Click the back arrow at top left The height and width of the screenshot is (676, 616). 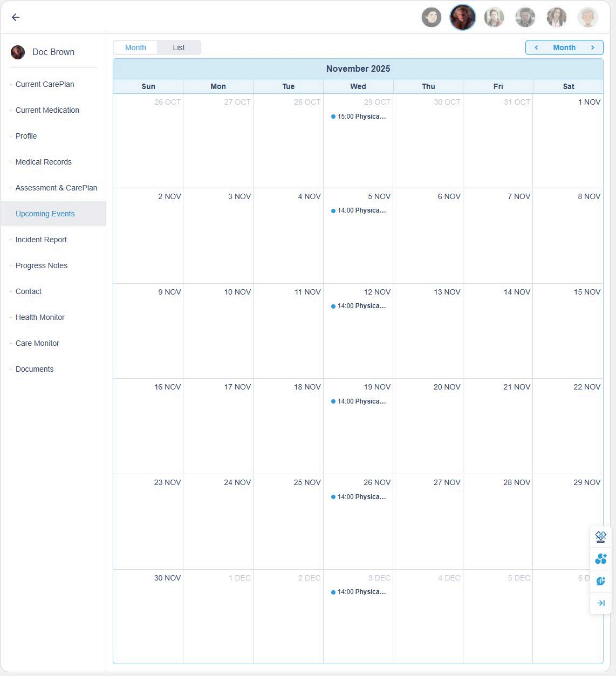click(x=16, y=17)
